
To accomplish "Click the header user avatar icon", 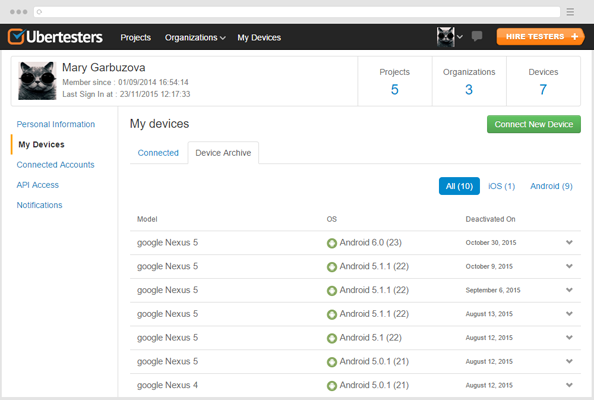I will [446, 37].
